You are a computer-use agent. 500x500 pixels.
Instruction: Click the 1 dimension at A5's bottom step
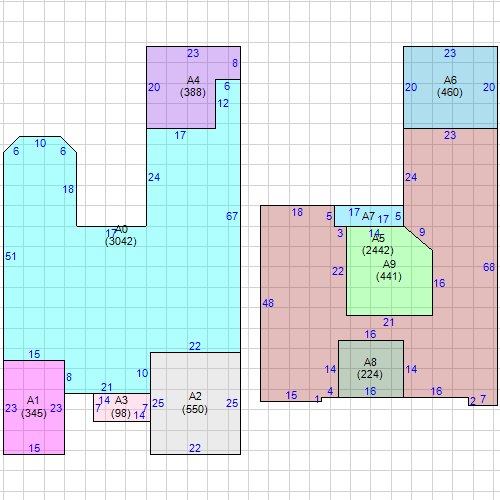317,399
